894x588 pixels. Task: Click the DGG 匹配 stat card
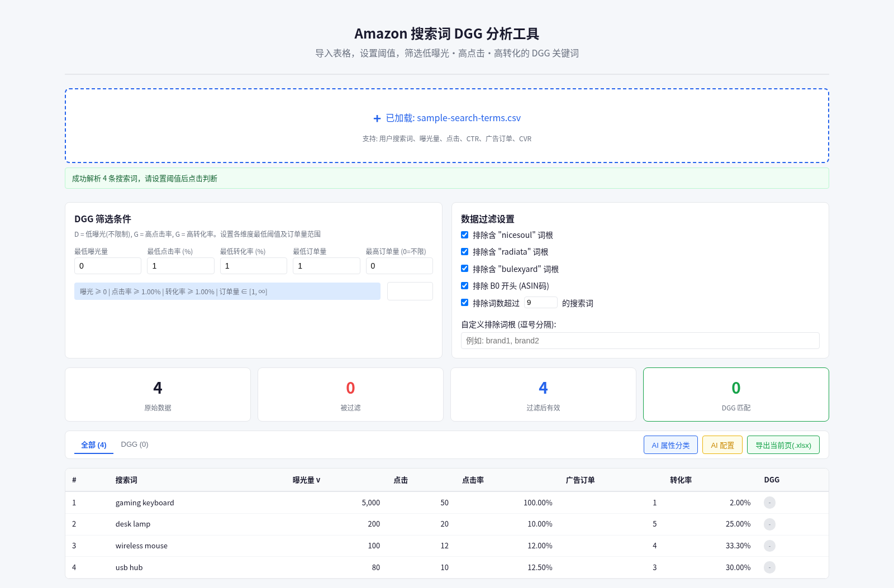(736, 394)
